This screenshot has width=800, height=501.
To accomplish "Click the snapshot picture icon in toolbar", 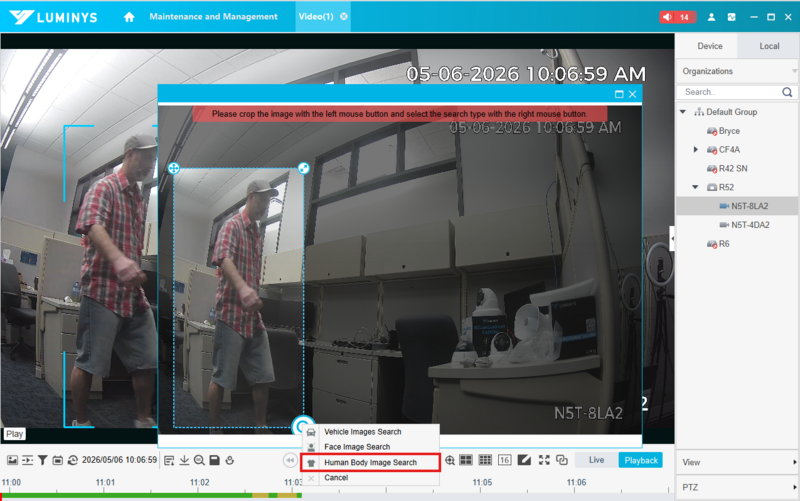I will point(12,460).
